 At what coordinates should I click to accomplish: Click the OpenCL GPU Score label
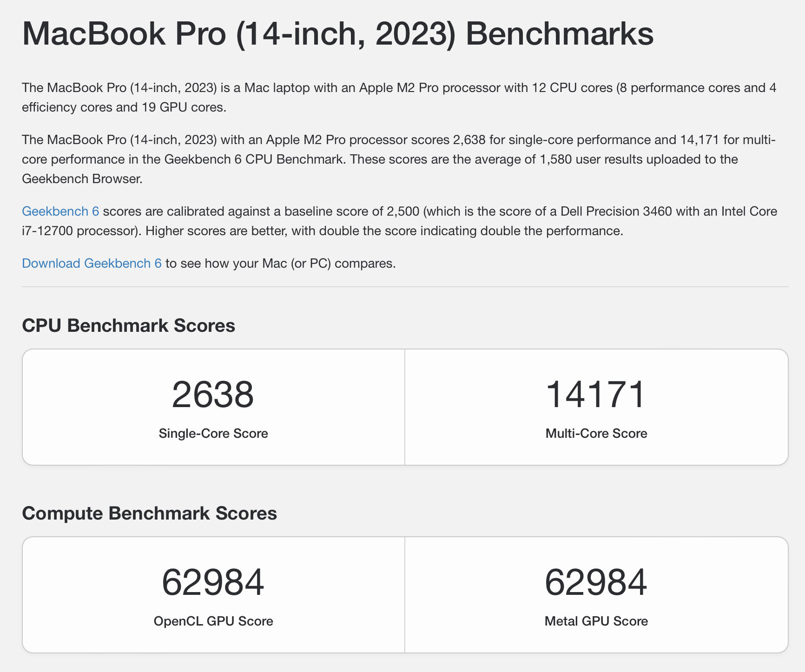coord(213,621)
